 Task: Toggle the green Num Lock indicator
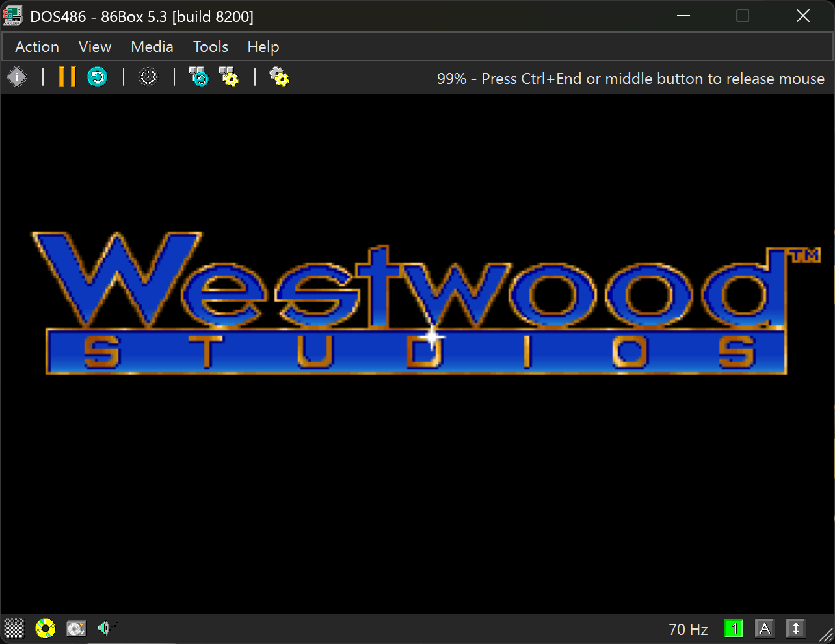tap(734, 628)
